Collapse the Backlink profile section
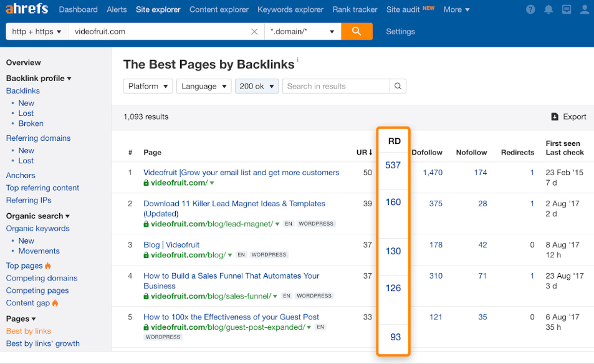Image resolution: width=594 pixels, height=364 pixels. click(x=39, y=79)
